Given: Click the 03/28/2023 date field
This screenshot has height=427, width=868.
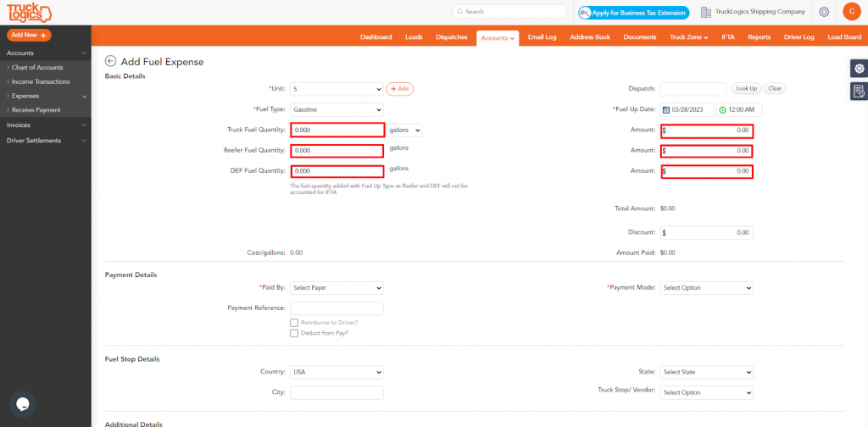Looking at the screenshot, I should click(x=687, y=109).
